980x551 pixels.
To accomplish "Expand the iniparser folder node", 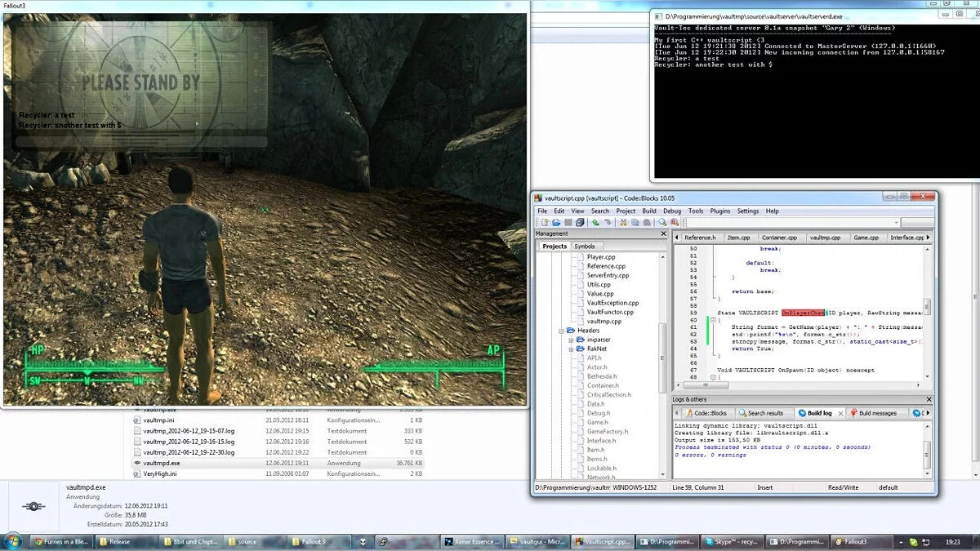I will tap(572, 340).
